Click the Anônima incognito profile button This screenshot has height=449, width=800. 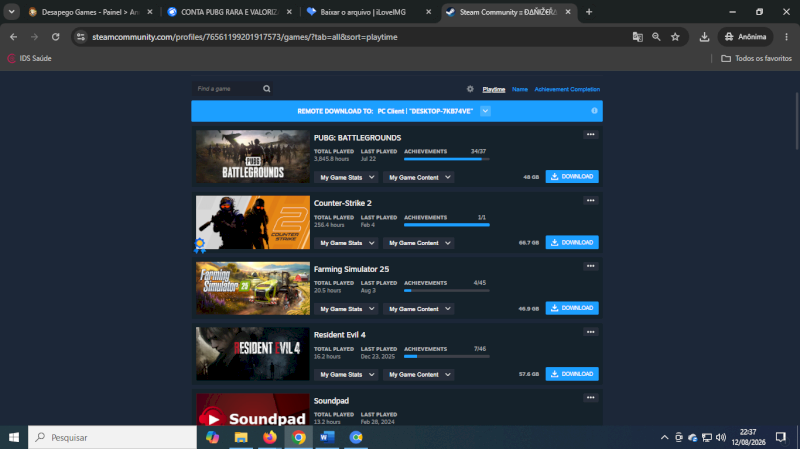[745, 37]
